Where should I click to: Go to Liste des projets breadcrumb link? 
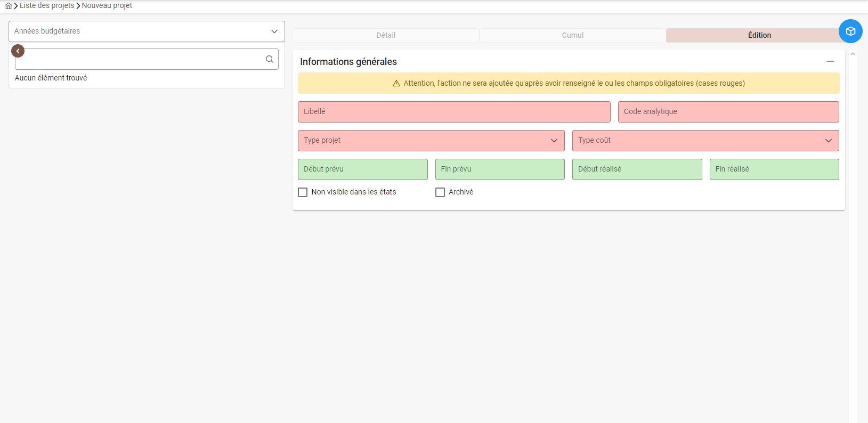tap(47, 6)
